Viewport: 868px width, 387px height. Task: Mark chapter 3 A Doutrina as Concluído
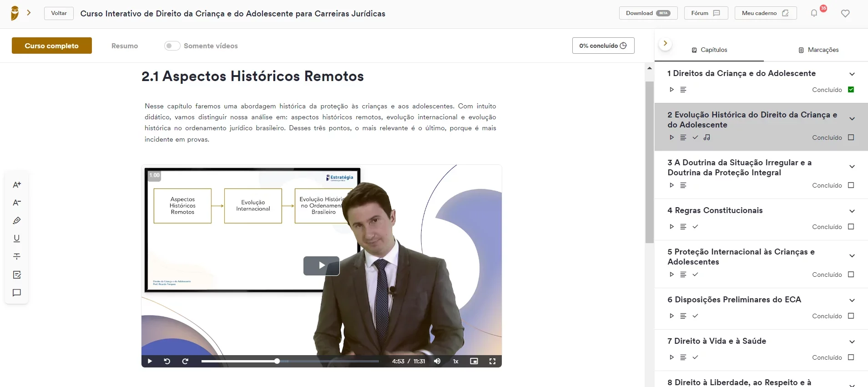click(851, 185)
